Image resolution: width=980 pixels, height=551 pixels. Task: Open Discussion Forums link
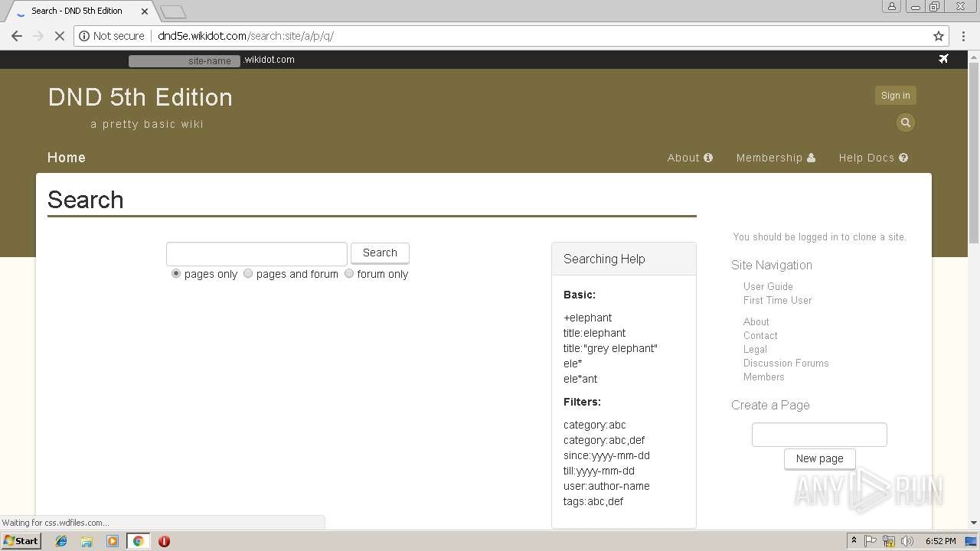[786, 363]
